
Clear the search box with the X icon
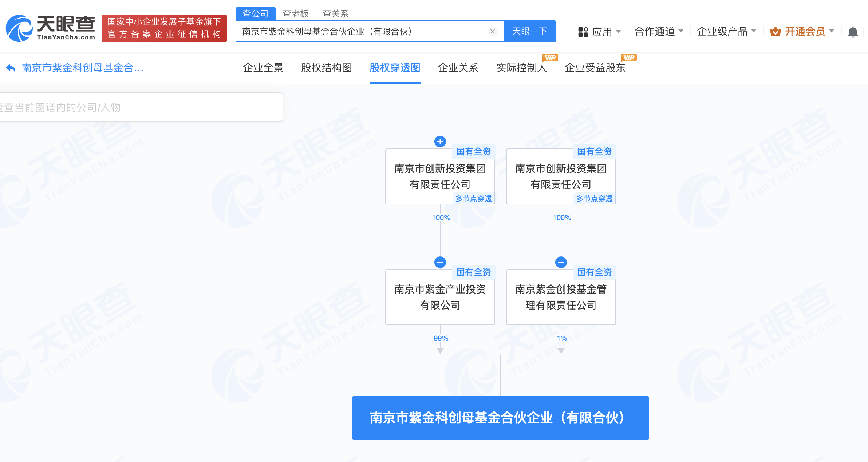point(492,32)
